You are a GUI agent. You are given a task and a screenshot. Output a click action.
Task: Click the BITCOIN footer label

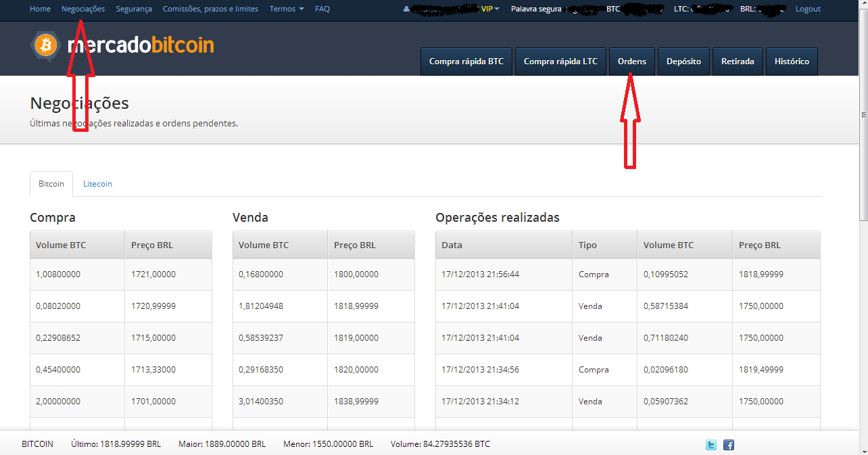37,444
